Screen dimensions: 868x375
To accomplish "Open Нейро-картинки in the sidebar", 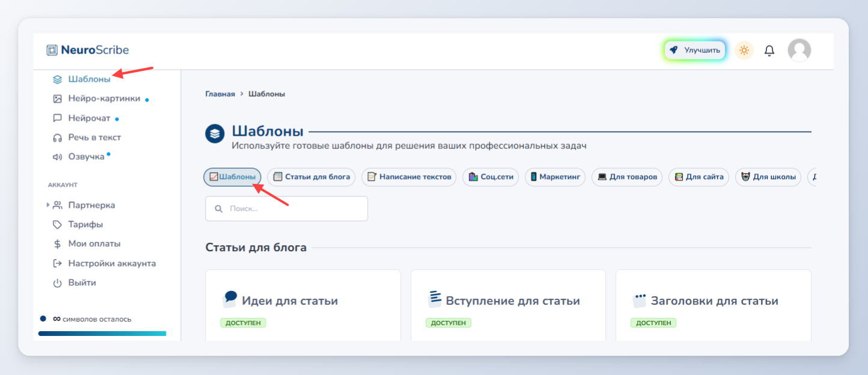I will (104, 99).
